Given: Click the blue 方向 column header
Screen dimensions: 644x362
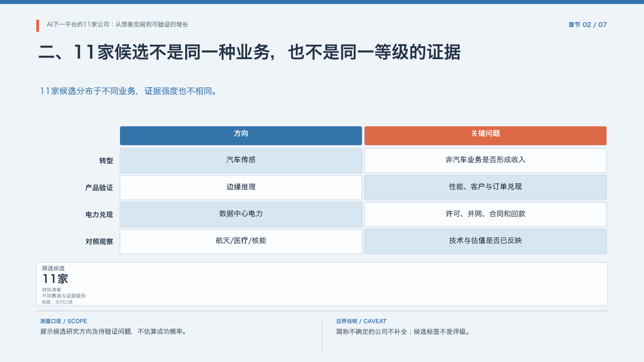Looking at the screenshot, I should (x=241, y=136).
